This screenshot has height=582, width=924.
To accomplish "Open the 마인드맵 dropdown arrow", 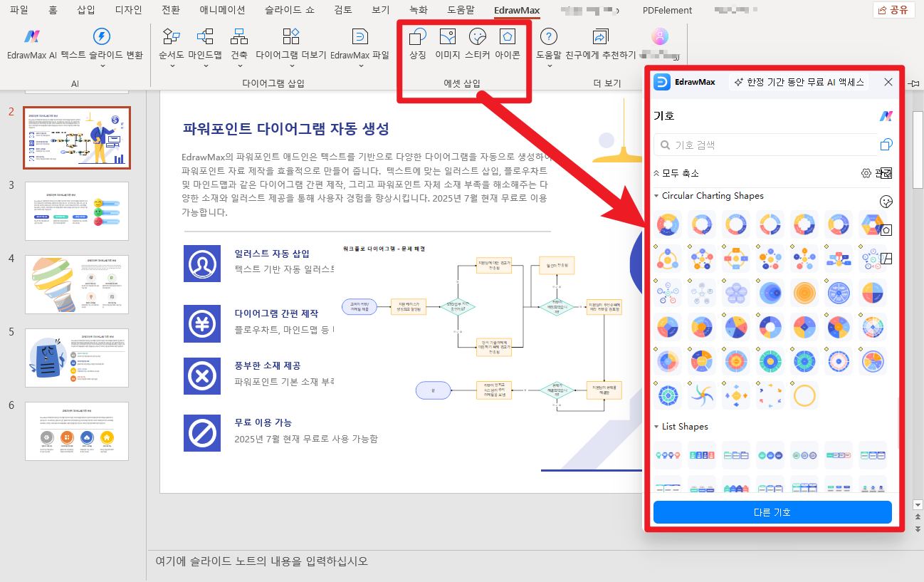I will point(205,66).
